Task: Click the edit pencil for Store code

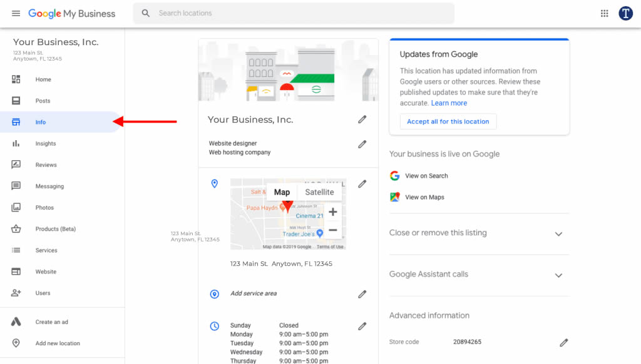Action: pos(563,343)
